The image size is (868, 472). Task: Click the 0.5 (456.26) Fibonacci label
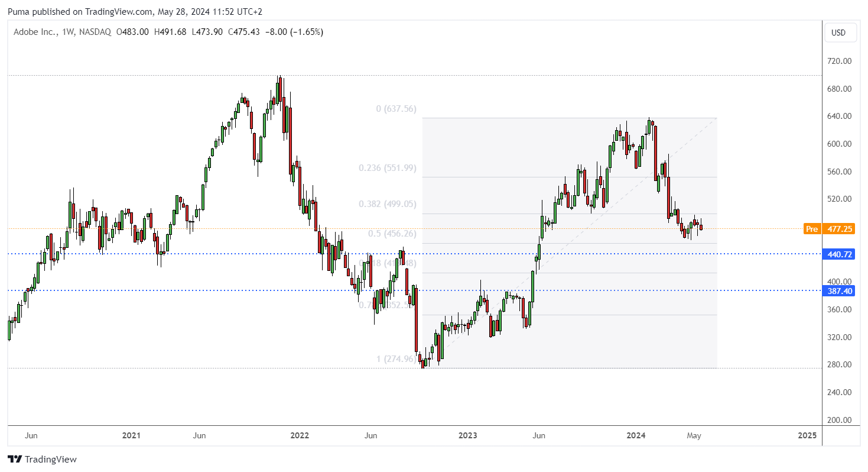(x=392, y=234)
